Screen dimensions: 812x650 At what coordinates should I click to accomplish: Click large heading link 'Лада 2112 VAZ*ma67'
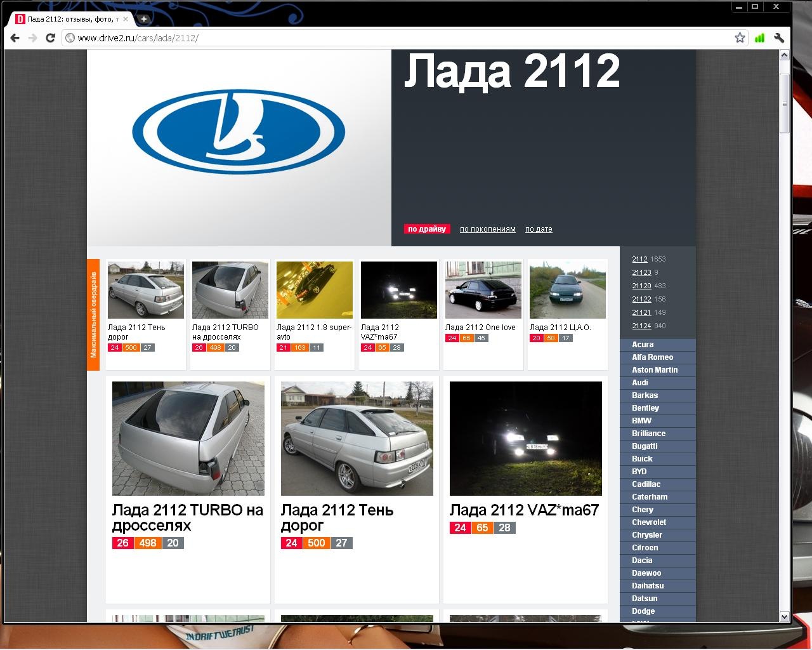click(x=525, y=510)
